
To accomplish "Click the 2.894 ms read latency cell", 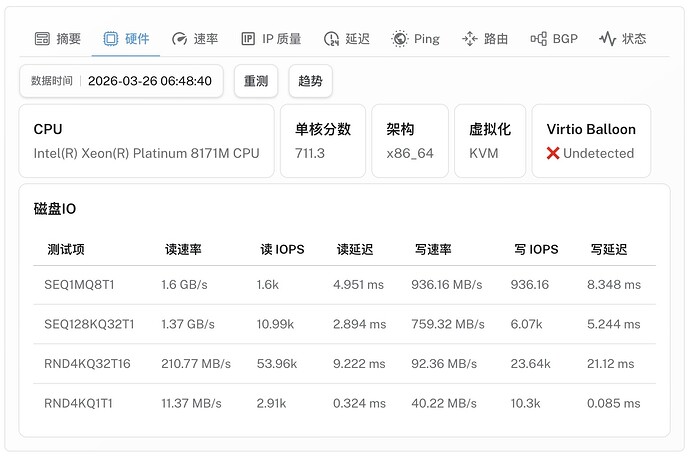I will [x=360, y=324].
